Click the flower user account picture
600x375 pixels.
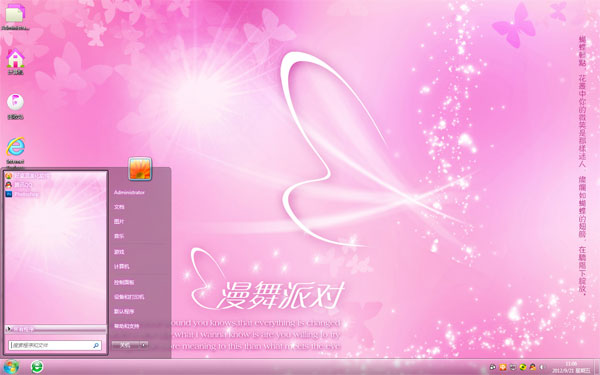140,168
